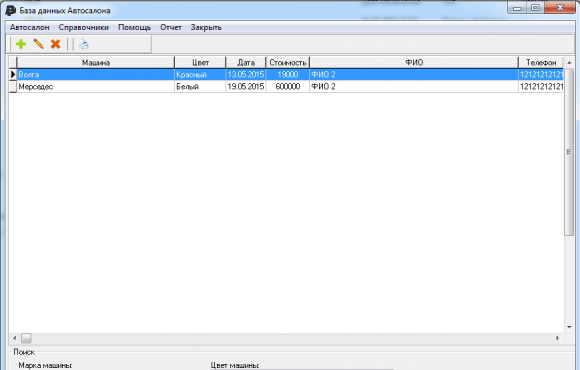Click the application icon in title bar
Viewport: 580px width, 370px height.
tap(10, 10)
